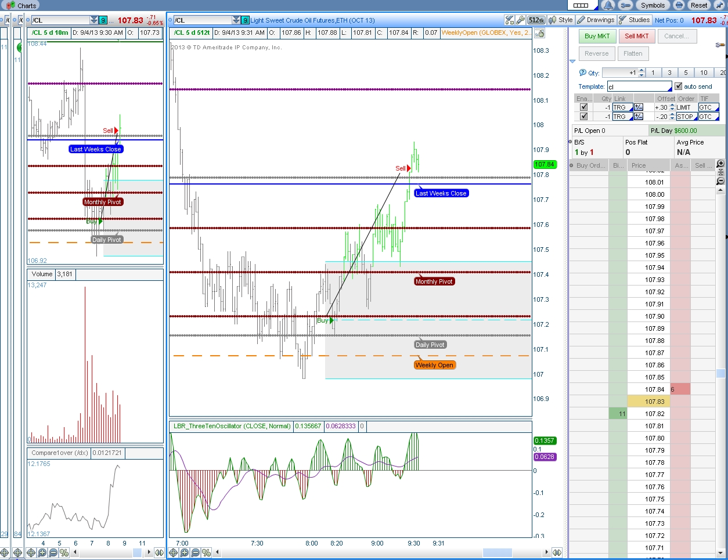728x560 pixels.
Task: Click the price ladder vertical scrollbar thumb
Action: pyautogui.click(x=720, y=373)
